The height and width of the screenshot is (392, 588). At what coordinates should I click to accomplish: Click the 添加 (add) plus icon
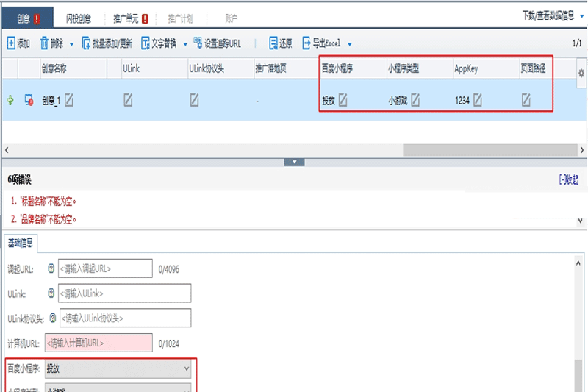point(11,43)
